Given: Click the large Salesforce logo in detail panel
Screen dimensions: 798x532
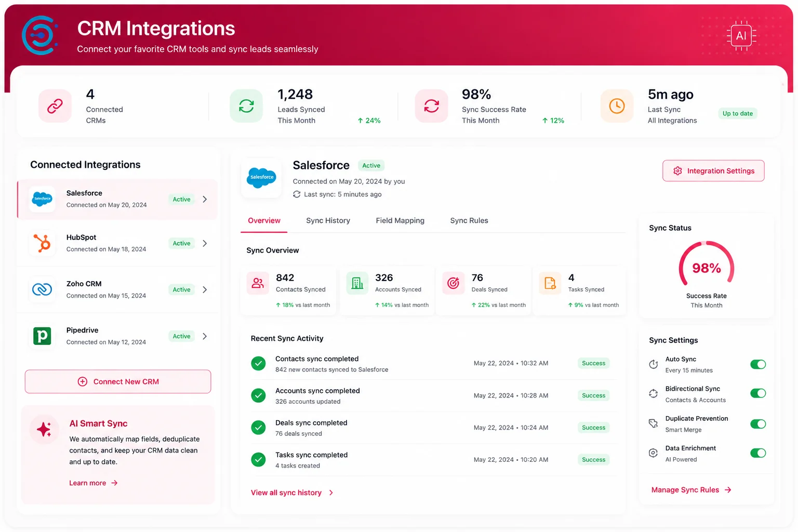Looking at the screenshot, I should coord(262,178).
